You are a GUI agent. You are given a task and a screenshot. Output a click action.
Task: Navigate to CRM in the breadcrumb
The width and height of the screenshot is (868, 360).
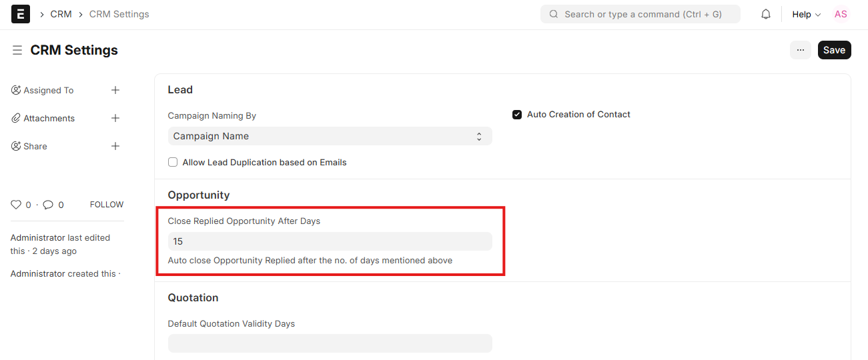[x=61, y=14]
